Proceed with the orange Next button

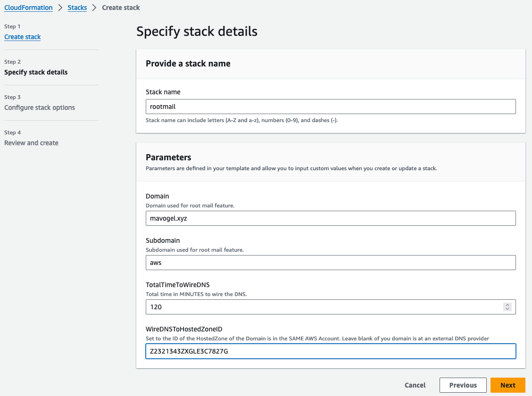[x=507, y=385]
